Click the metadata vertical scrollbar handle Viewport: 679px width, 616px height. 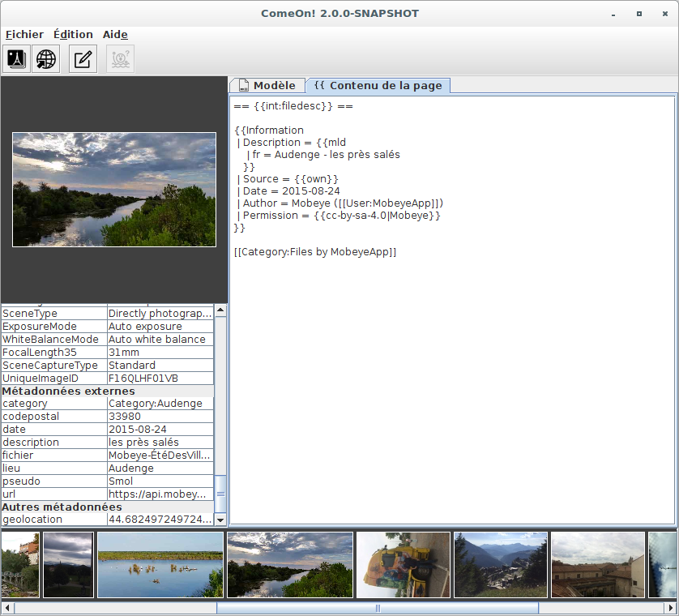coord(220,494)
